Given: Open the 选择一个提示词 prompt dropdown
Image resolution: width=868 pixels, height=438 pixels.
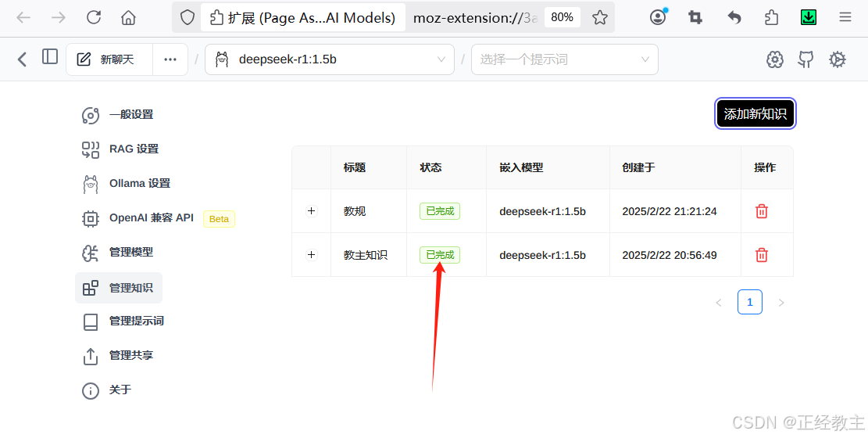Looking at the screenshot, I should [x=565, y=59].
